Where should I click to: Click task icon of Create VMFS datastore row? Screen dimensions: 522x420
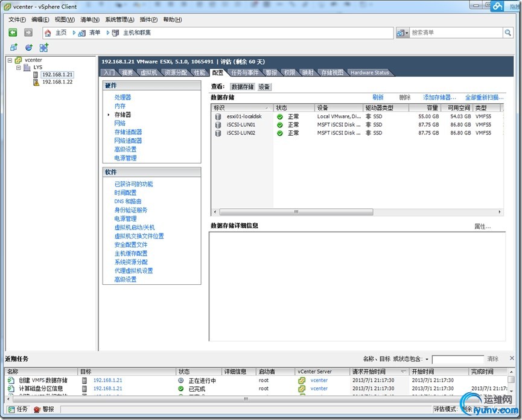coord(11,380)
